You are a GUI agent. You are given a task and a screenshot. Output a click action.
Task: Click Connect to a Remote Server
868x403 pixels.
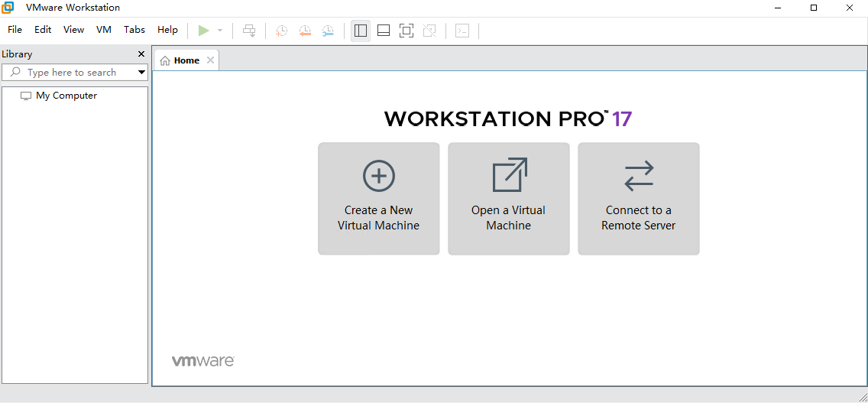tap(639, 199)
